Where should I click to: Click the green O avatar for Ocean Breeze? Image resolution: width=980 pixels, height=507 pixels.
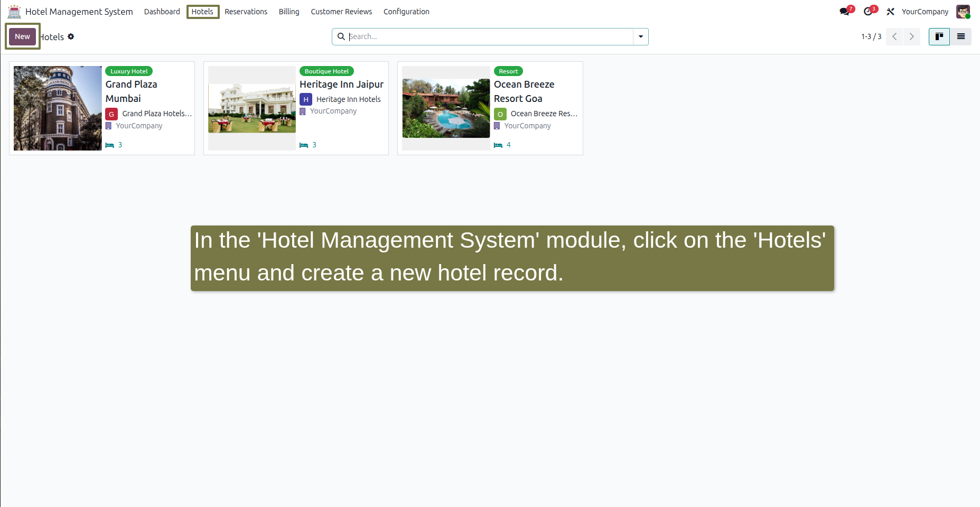500,114
